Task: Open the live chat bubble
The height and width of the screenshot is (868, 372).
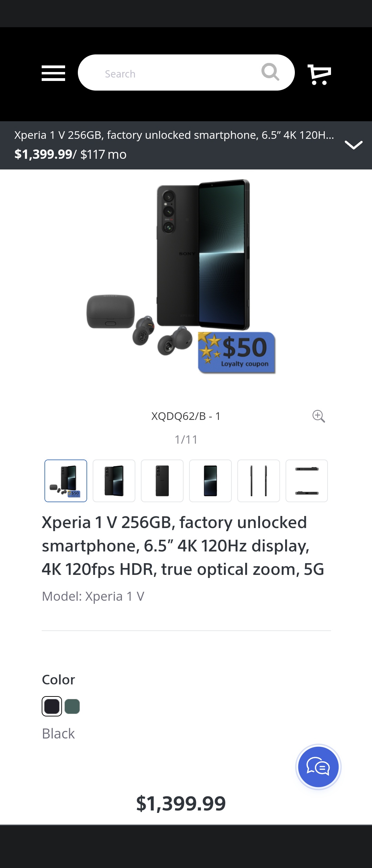Action: [318, 767]
